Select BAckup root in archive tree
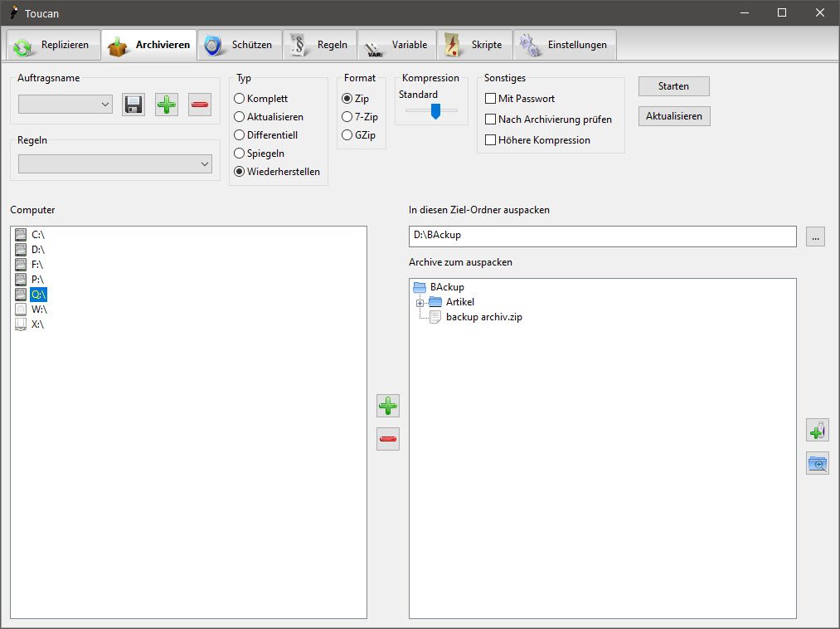The height and width of the screenshot is (629, 840). [x=447, y=287]
